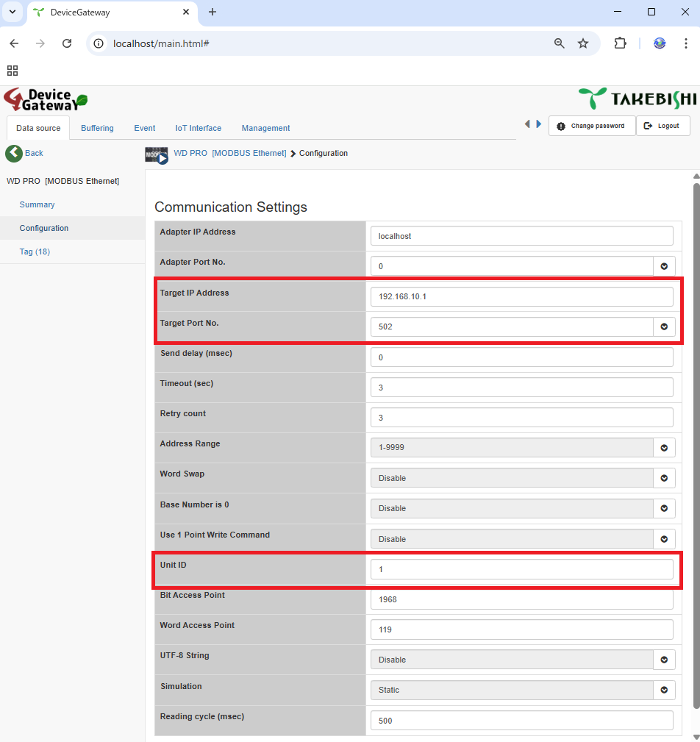
Task: Open the browser extensions puzzle icon
Action: pos(620,43)
